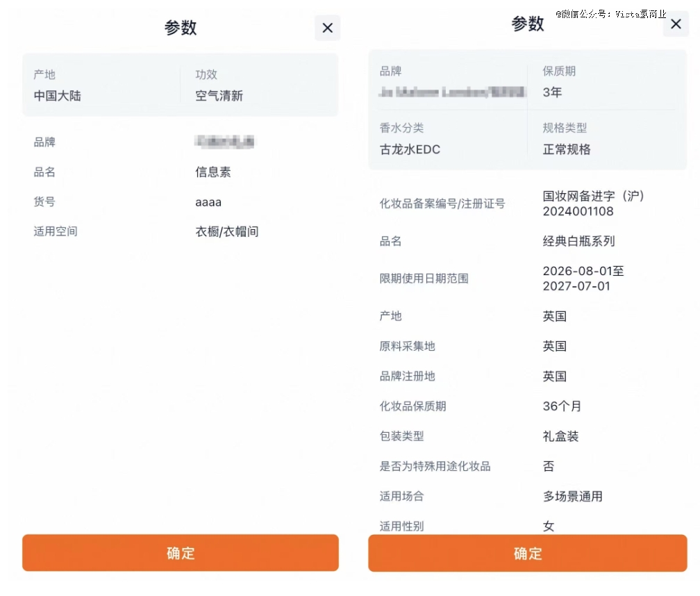Image resolution: width=700 pixels, height=596 pixels.
Task: Select the 正常规格 specification type value
Action: click(566, 149)
